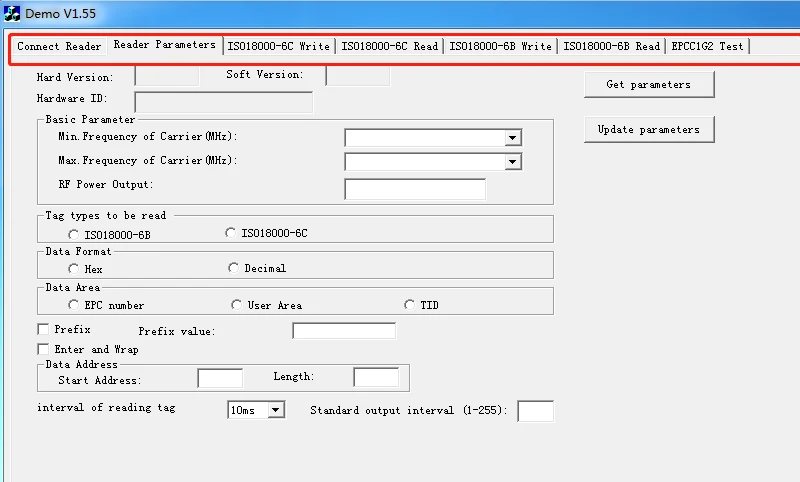The image size is (800, 482).
Task: Focus the RF Power Output input
Action: [x=415, y=189]
